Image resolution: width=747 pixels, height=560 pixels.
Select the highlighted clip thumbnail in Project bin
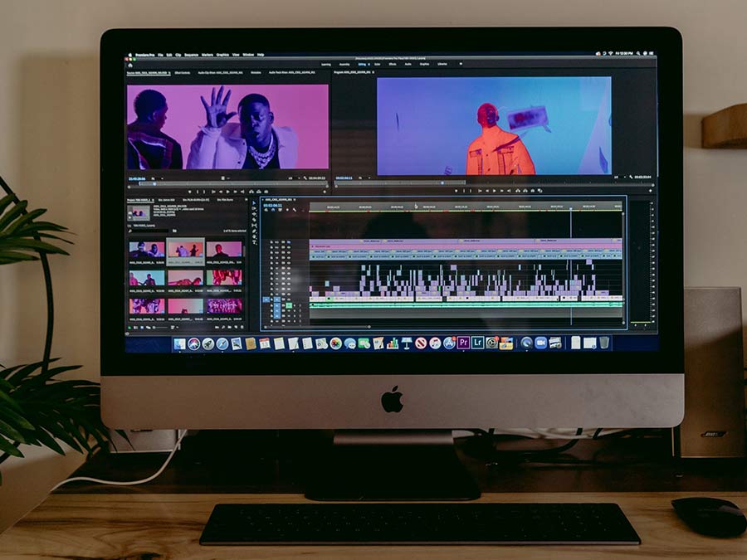pos(185,251)
